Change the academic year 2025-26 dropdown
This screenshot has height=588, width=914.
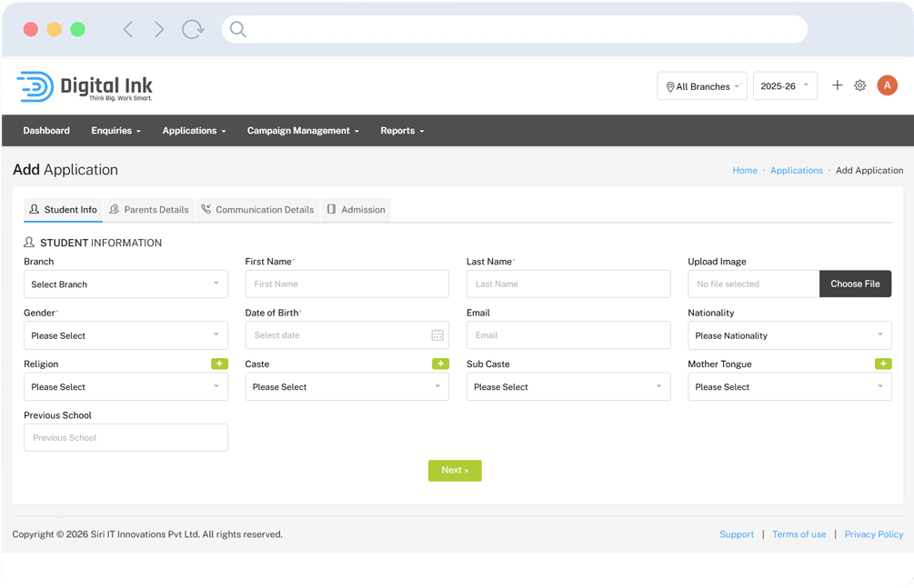785,86
